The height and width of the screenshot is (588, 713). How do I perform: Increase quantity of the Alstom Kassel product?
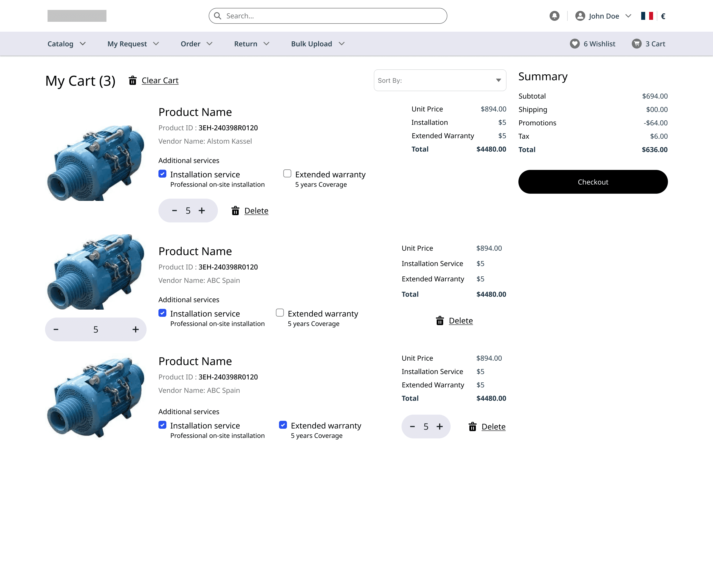coord(202,210)
